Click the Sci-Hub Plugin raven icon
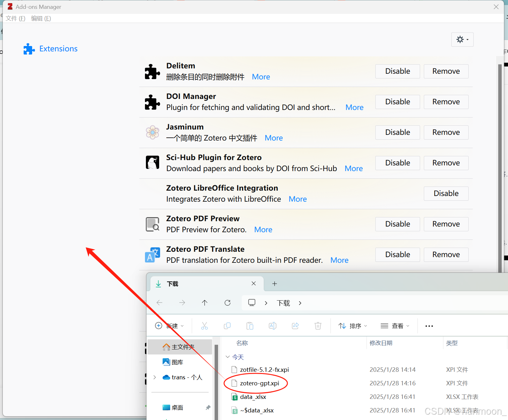This screenshot has width=508, height=420. pos(153,163)
